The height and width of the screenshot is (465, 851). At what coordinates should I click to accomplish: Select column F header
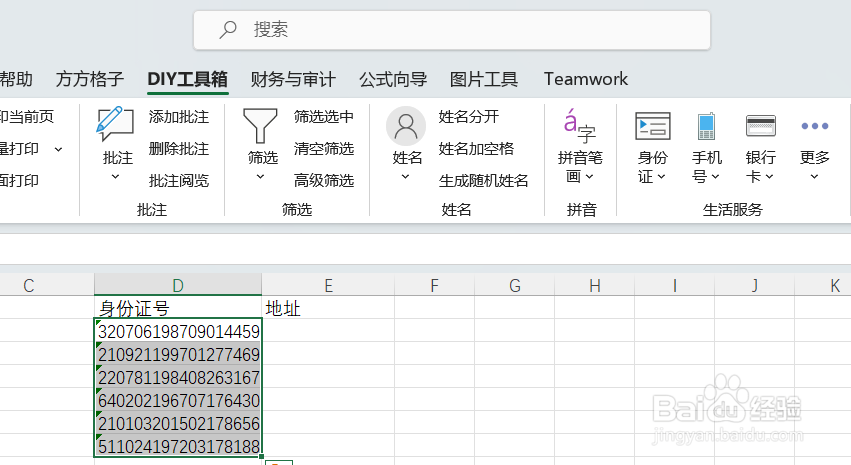coord(434,285)
